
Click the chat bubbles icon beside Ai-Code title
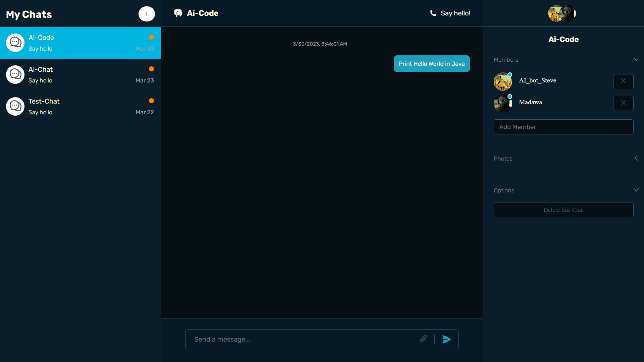178,13
